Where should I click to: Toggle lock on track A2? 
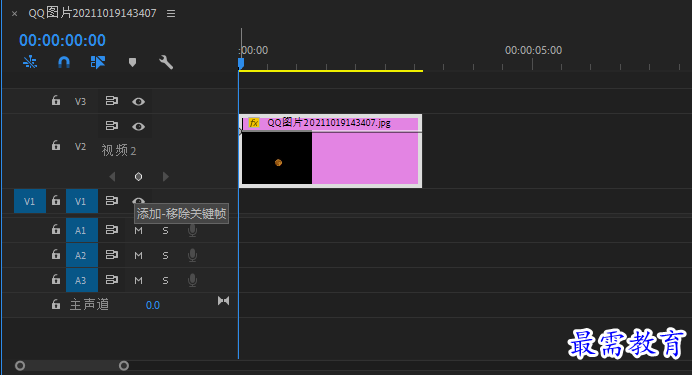point(56,254)
